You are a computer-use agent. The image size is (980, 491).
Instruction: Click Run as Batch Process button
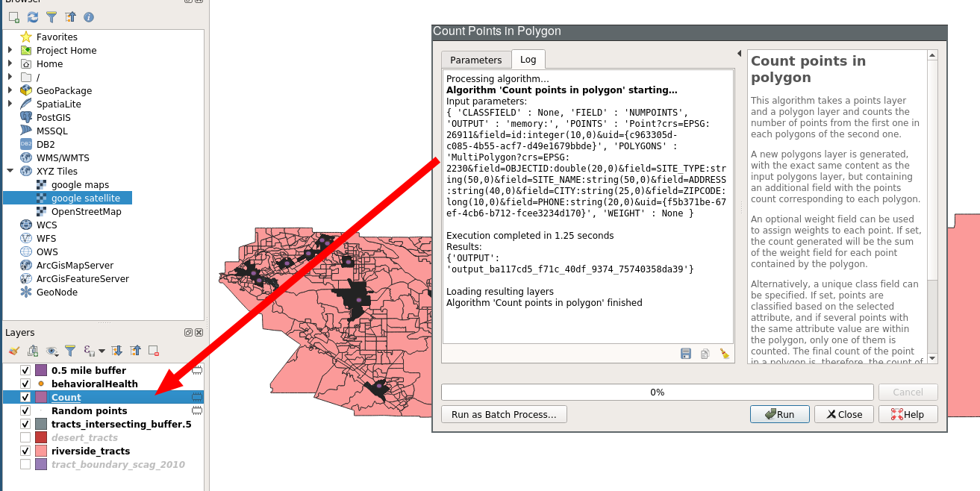(504, 414)
